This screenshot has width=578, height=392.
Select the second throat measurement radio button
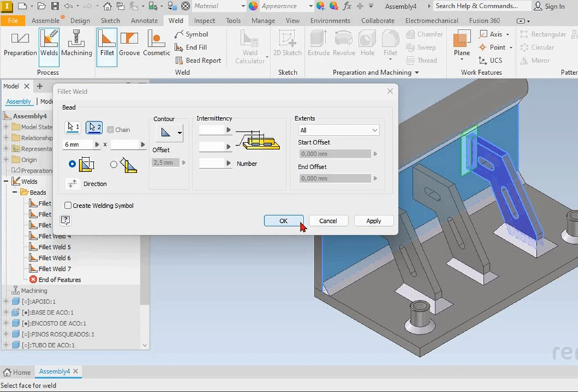click(x=114, y=164)
